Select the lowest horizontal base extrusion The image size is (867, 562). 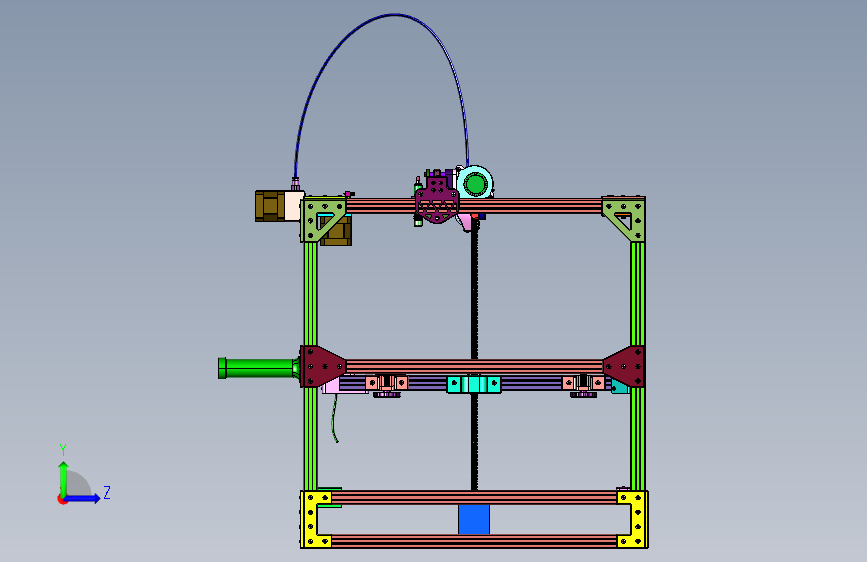pos(474,541)
